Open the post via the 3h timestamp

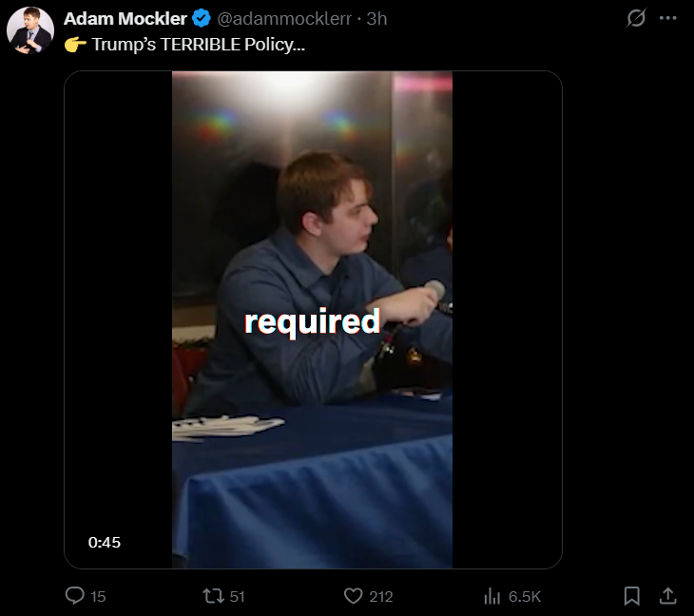pyautogui.click(x=376, y=19)
